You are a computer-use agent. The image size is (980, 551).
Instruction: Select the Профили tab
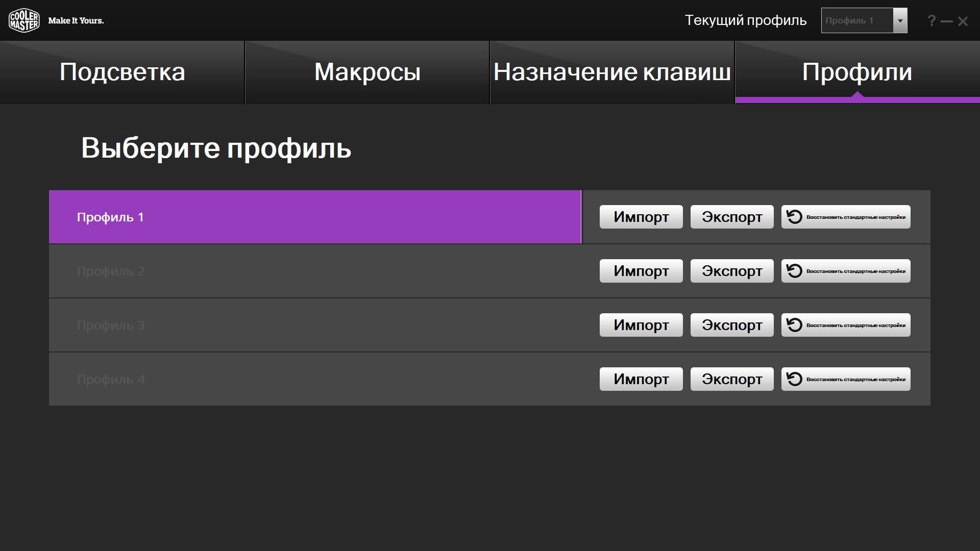(x=856, y=72)
